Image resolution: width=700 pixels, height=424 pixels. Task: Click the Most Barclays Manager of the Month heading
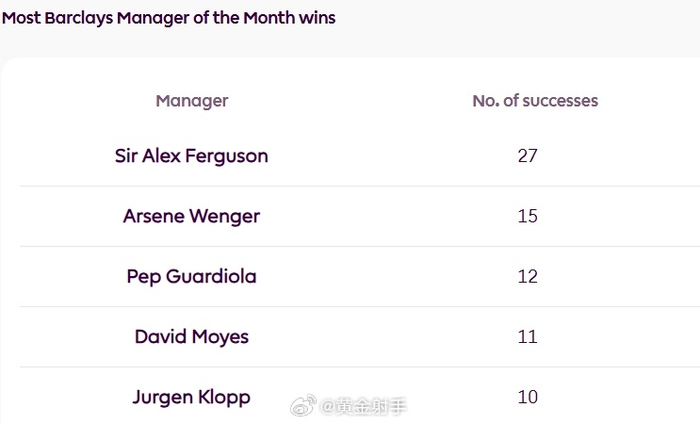(x=168, y=18)
